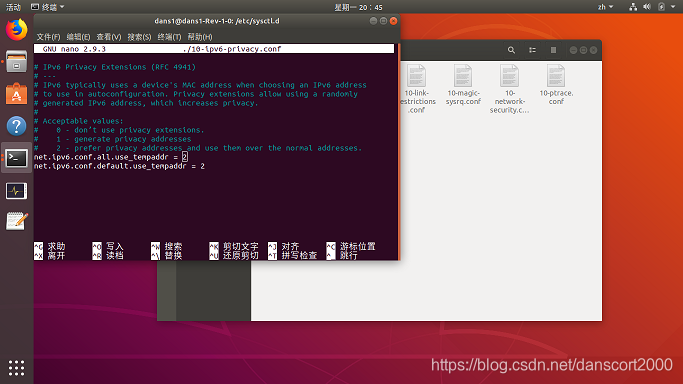Select the Terminal dock icon
The height and width of the screenshot is (384, 683).
(x=17, y=158)
